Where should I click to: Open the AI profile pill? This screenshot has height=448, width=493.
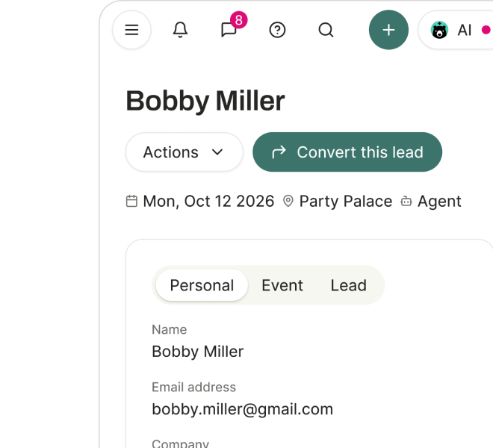456,30
